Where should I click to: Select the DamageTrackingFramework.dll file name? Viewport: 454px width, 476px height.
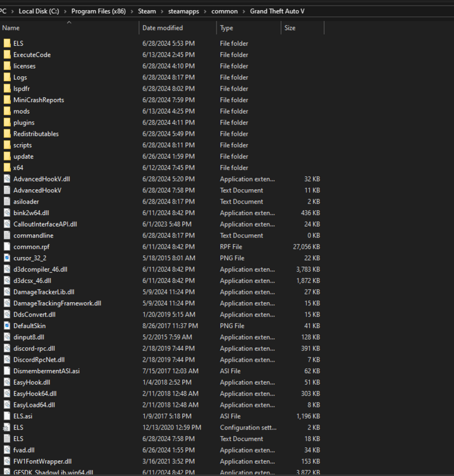[x=57, y=303]
